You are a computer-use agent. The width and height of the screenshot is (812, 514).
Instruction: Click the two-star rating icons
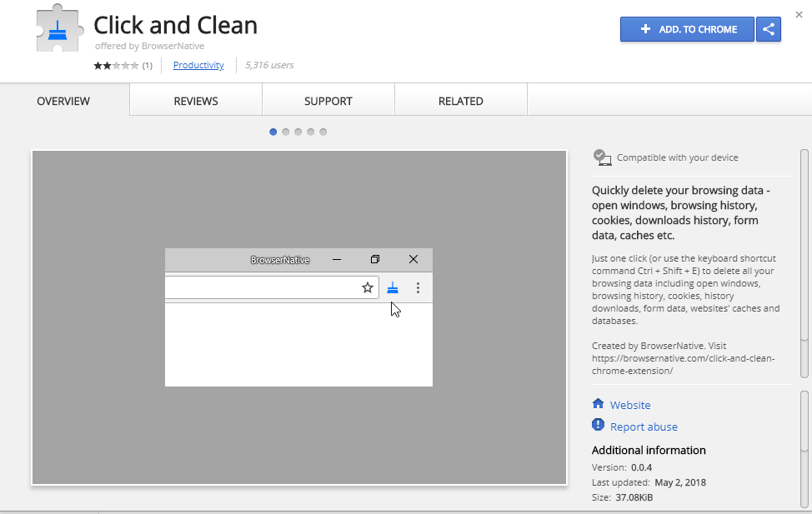click(x=116, y=65)
